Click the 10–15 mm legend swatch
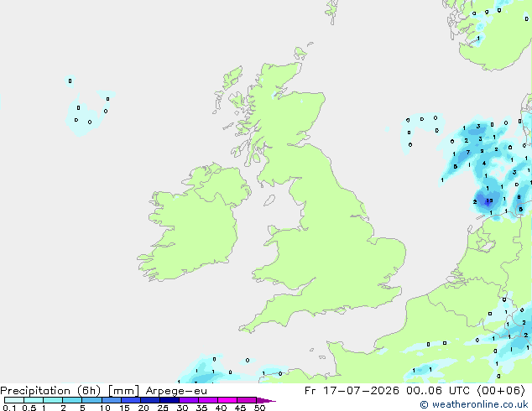 click(111, 400)
